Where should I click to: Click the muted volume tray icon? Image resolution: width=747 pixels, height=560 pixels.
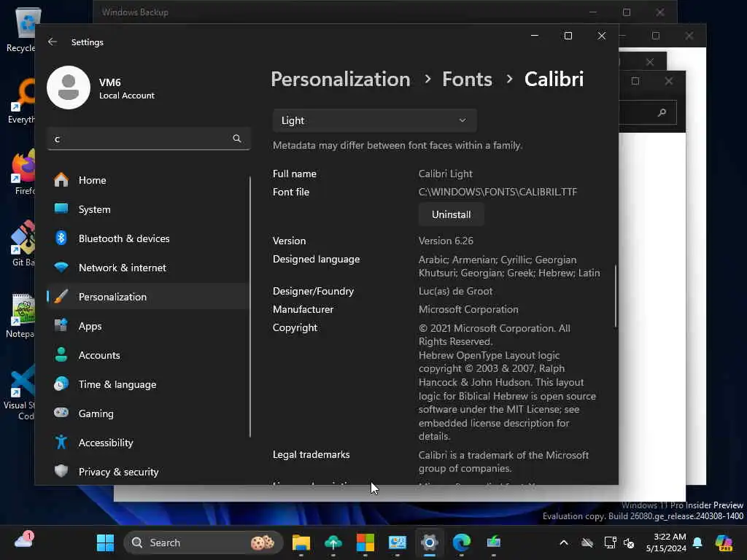tap(629, 542)
